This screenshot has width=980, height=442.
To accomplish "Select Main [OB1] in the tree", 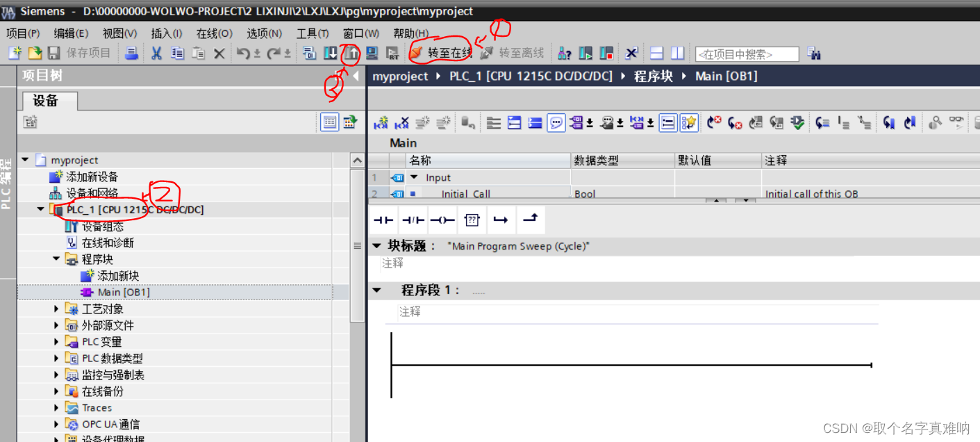I will 123,292.
